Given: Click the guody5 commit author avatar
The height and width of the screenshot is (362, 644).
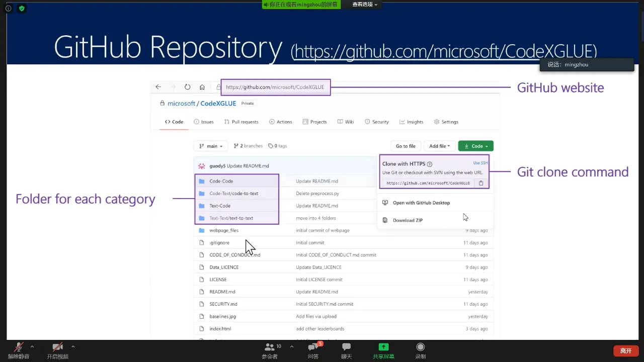Looking at the screenshot, I should (x=202, y=166).
